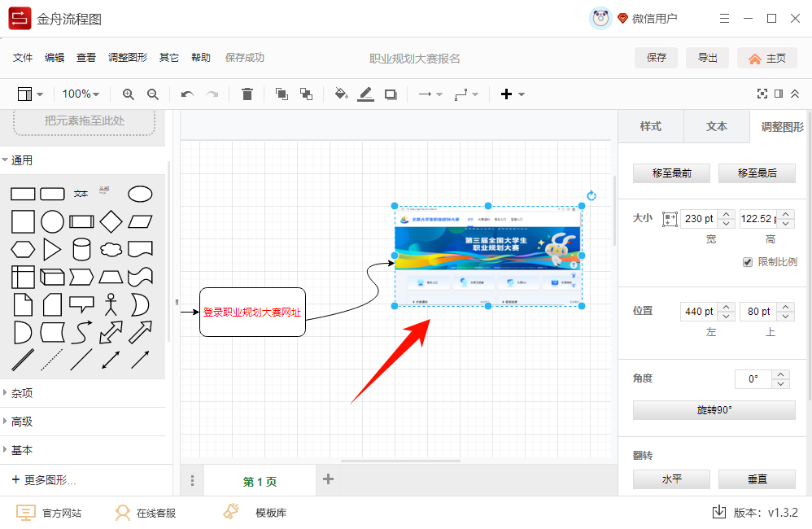This screenshot has height=529, width=812.
Task: Open the 文件 menu
Action: coord(22,58)
